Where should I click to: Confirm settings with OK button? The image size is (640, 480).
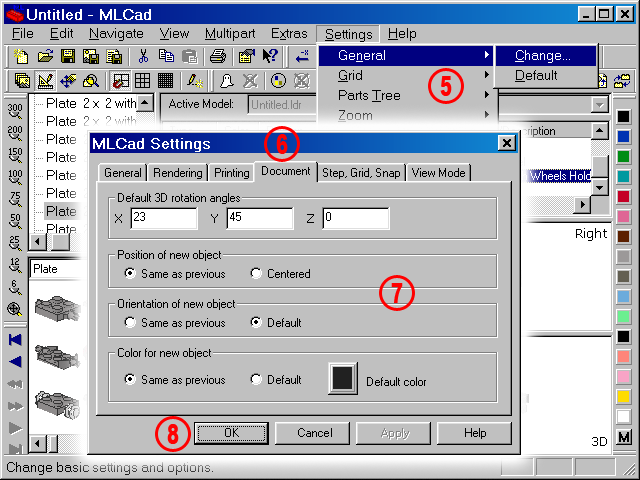231,433
